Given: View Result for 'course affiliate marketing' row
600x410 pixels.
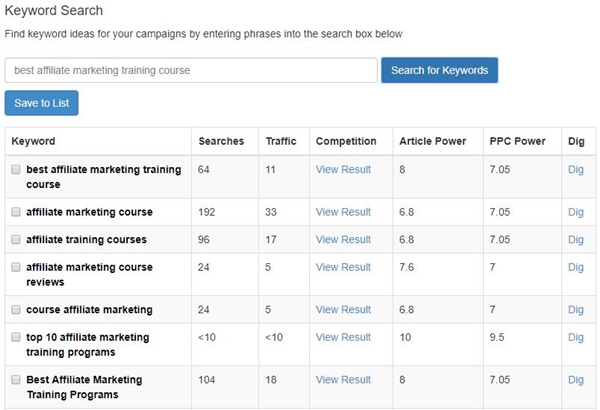Looking at the screenshot, I should tap(343, 310).
